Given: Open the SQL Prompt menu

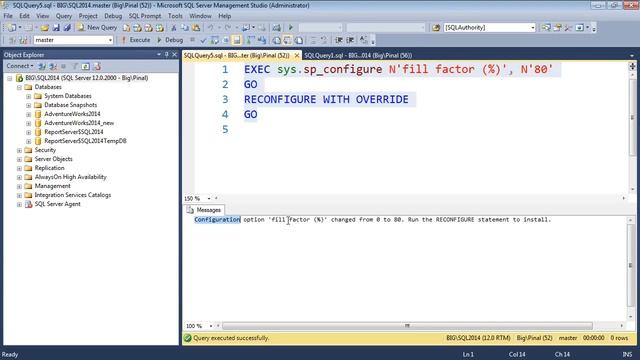Looking at the screenshot, I should tap(145, 16).
